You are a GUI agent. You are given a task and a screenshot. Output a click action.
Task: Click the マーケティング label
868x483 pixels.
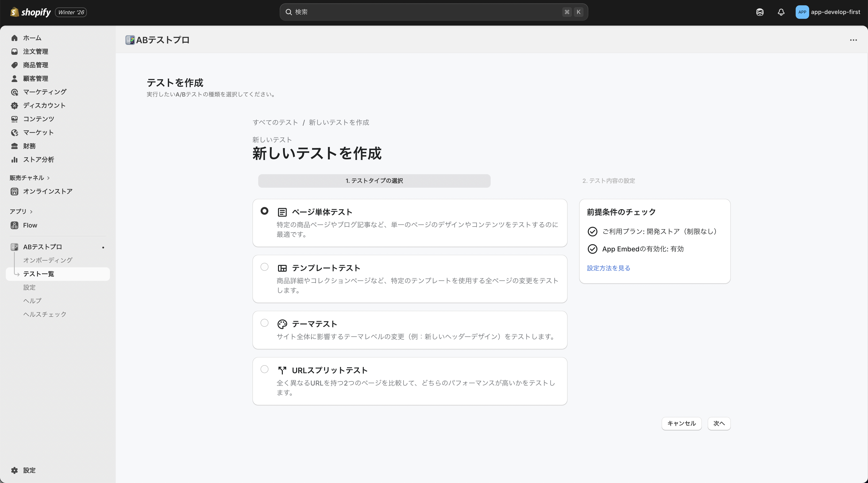click(44, 92)
